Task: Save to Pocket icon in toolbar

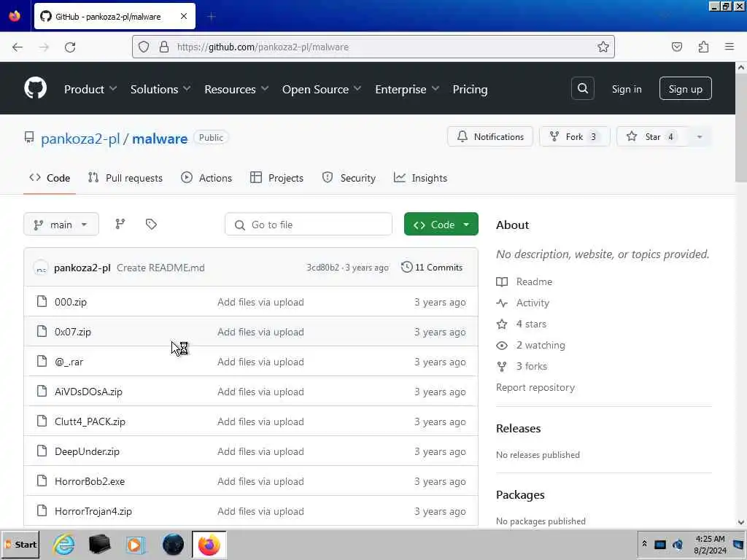Action: click(x=676, y=47)
